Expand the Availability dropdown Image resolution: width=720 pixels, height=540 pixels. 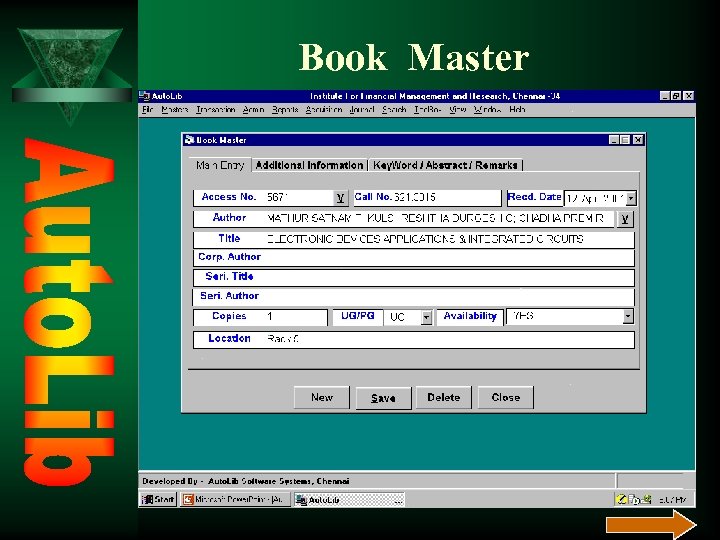coord(628,316)
